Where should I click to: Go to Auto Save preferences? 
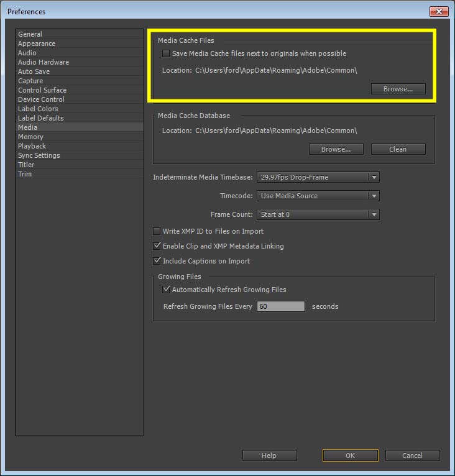coord(80,71)
